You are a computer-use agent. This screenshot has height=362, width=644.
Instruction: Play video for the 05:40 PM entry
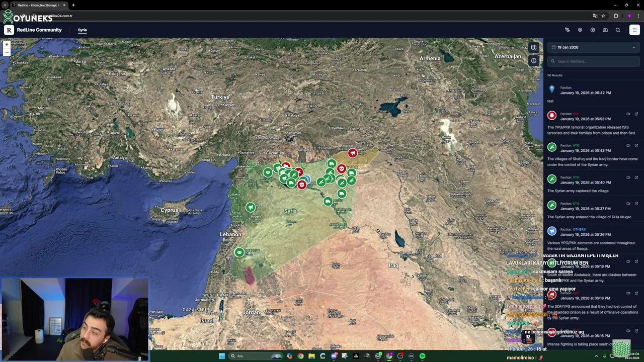pyautogui.click(x=628, y=177)
